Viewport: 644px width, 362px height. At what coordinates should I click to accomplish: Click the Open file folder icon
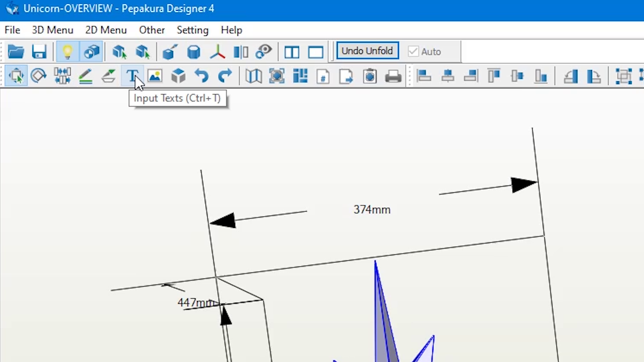[16, 52]
